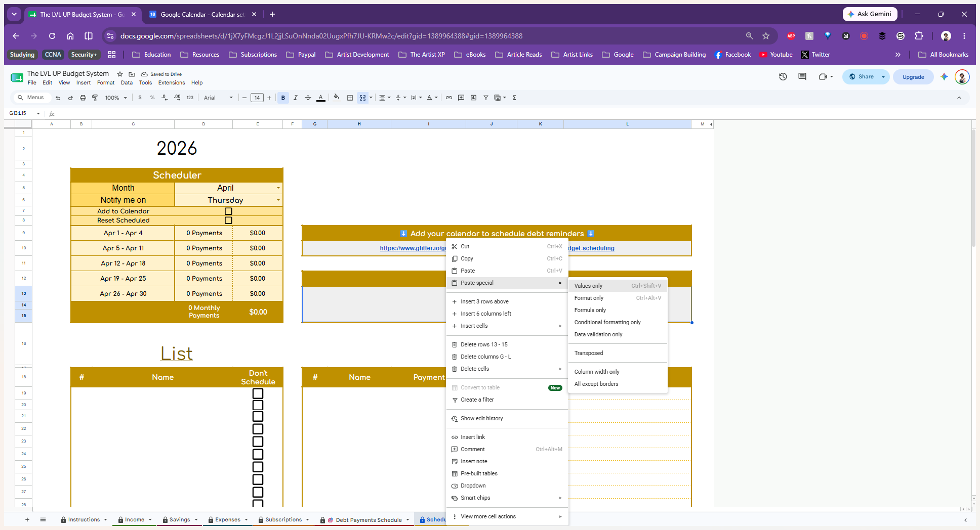Click the Gemini sparkle icon in Sheets

pyautogui.click(x=944, y=77)
